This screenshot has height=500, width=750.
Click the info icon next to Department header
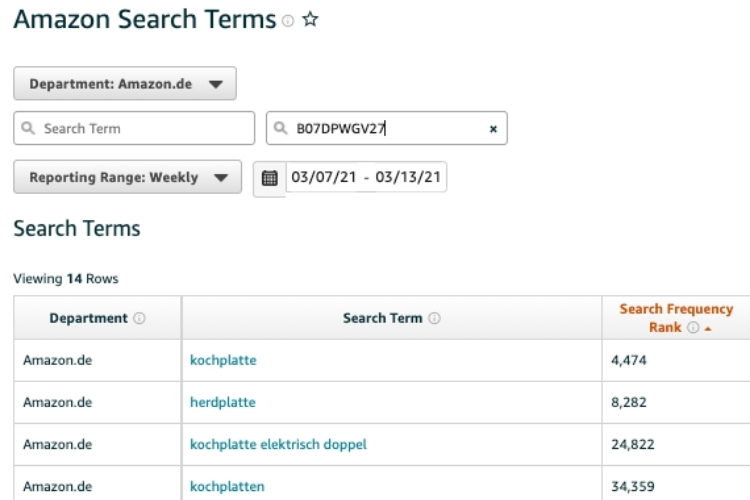pyautogui.click(x=139, y=318)
